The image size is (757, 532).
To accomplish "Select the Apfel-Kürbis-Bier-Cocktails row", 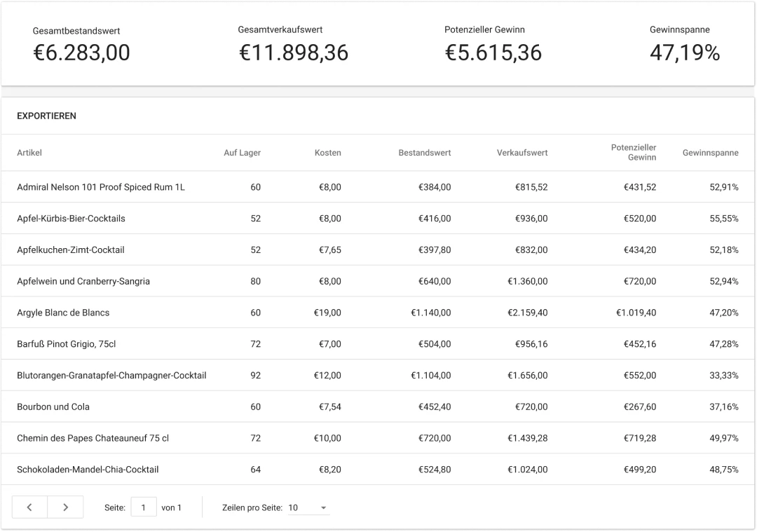I will pyautogui.click(x=71, y=219).
